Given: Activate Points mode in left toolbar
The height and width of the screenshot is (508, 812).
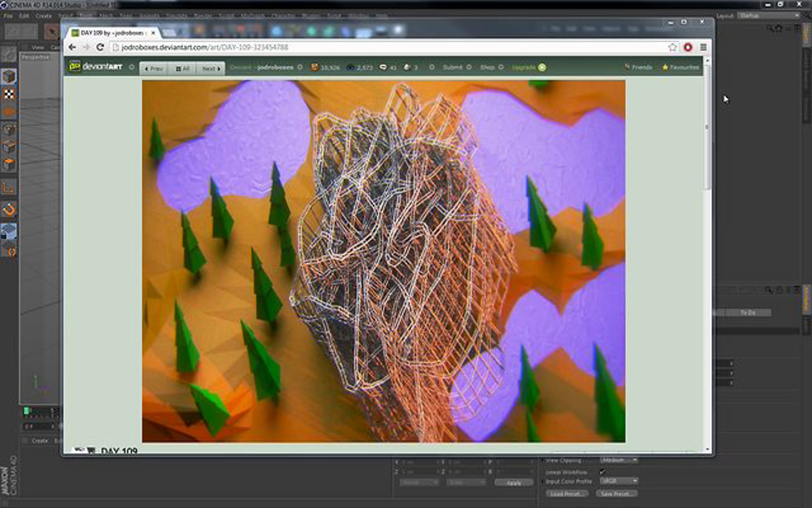Looking at the screenshot, I should tap(9, 130).
